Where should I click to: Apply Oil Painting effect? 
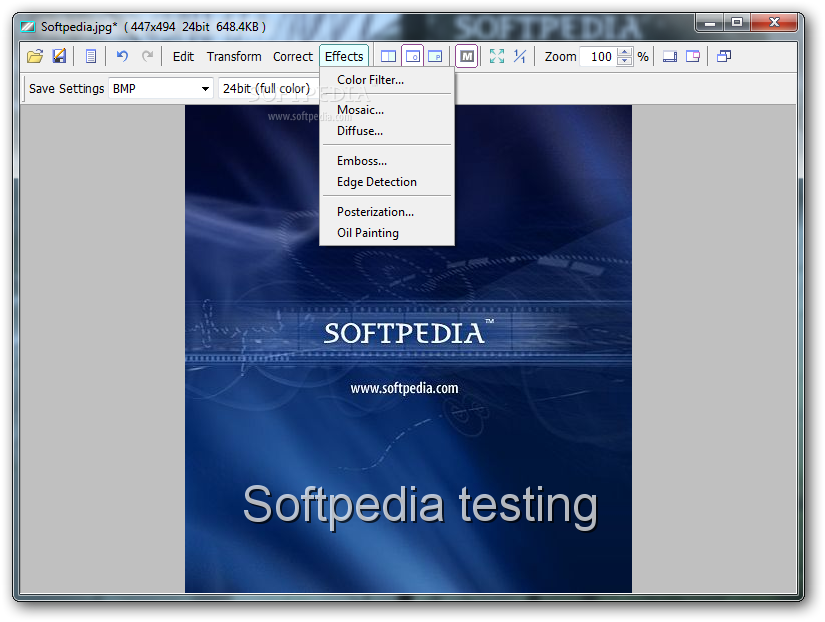[x=387, y=233]
